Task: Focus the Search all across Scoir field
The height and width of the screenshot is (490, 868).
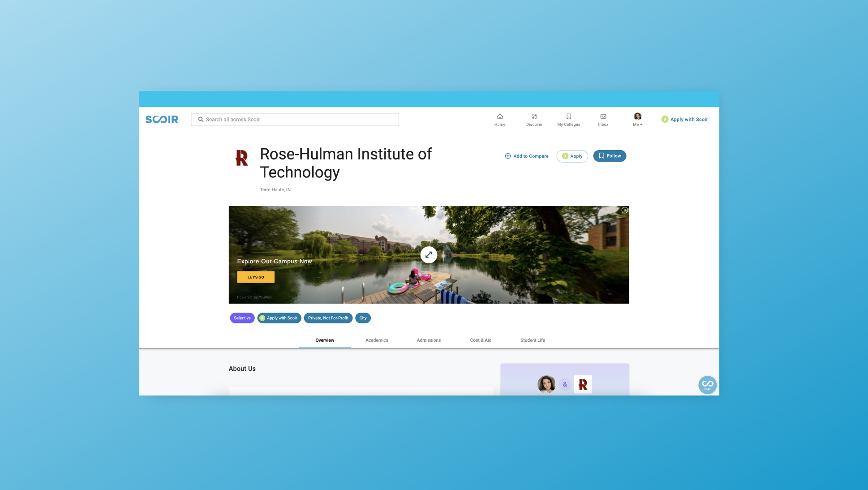Action: pos(295,120)
